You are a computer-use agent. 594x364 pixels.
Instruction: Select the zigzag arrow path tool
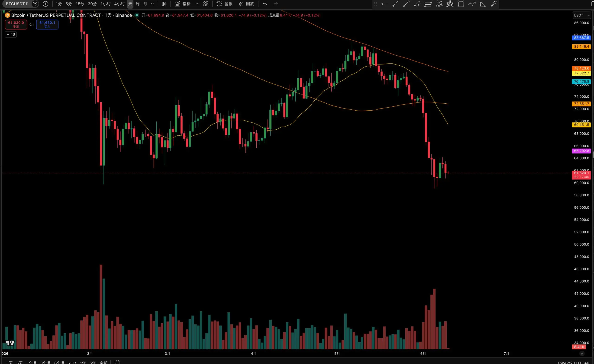tap(472, 4)
